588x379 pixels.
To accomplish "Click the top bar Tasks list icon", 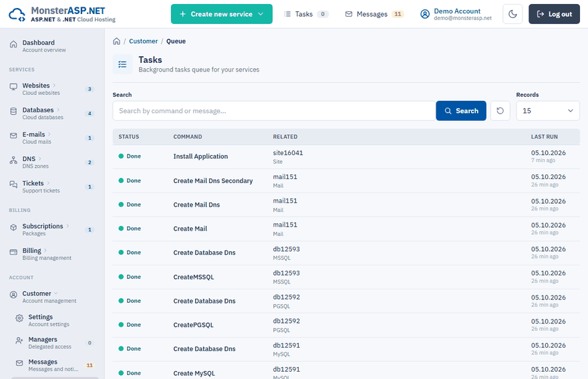I will click(x=287, y=14).
